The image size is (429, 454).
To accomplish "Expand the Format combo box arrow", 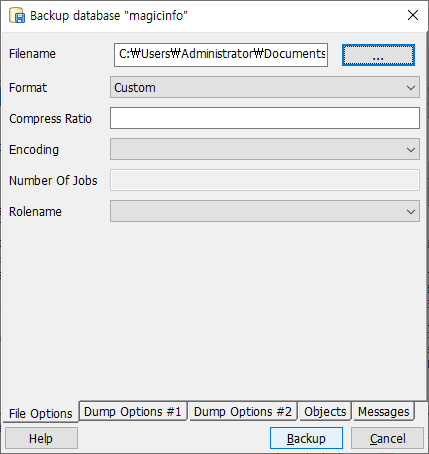I will 411,88.
